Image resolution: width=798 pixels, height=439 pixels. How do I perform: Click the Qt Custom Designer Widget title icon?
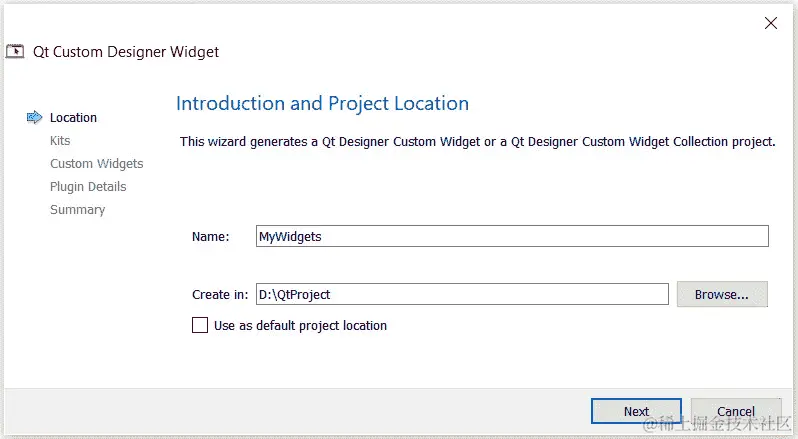click(x=15, y=51)
